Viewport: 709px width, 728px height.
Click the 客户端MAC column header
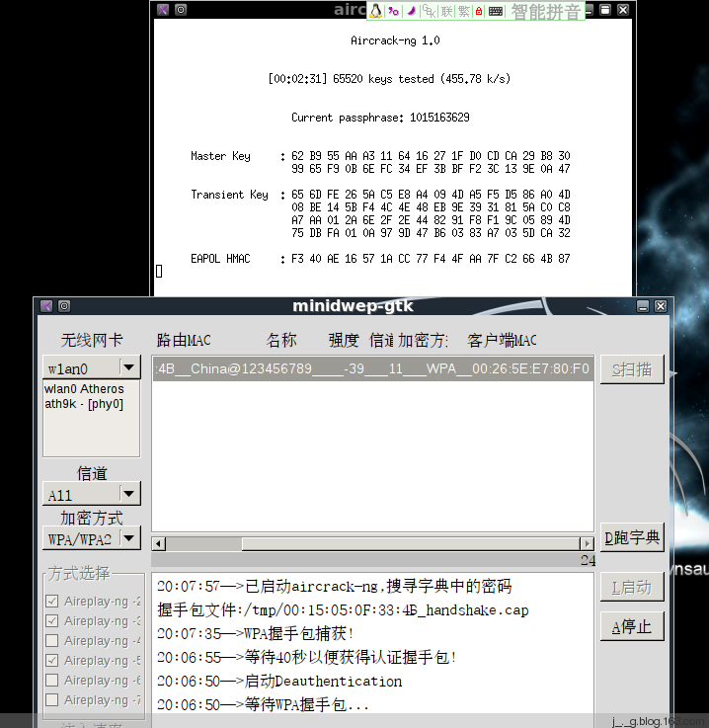click(502, 341)
